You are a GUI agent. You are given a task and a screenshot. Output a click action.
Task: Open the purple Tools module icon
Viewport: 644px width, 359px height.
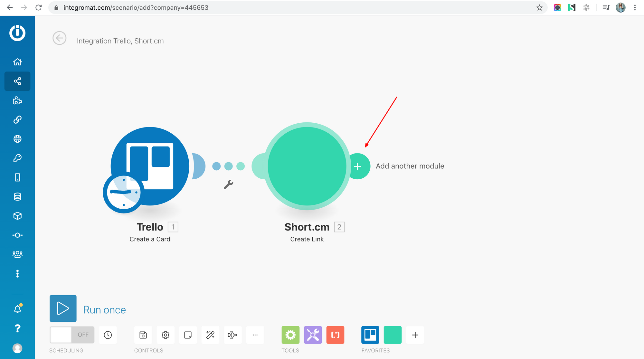point(313,335)
